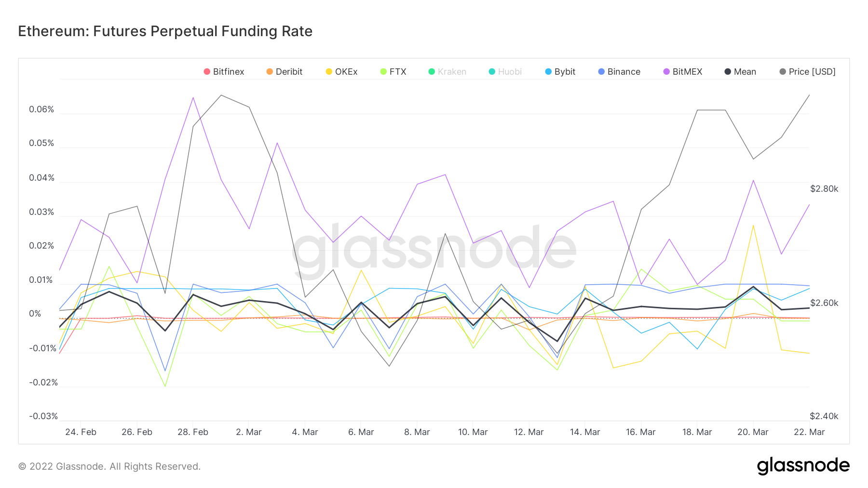
Task: Click the Price [USD] gray legend dot
Action: click(783, 72)
